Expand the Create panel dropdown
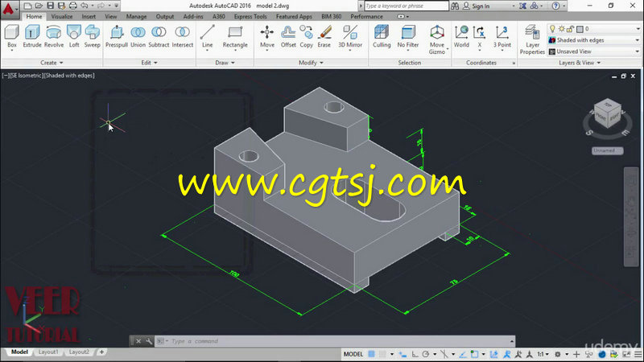Viewport: 644px width, 362px height. point(52,63)
